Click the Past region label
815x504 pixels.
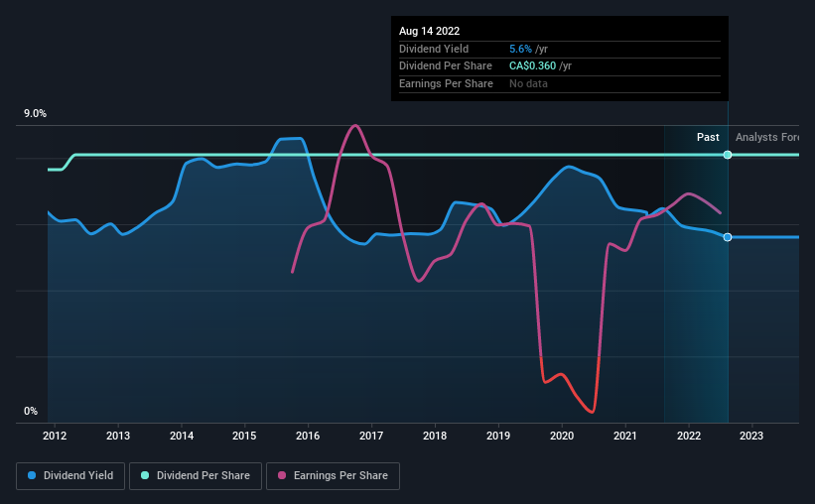[x=708, y=137]
